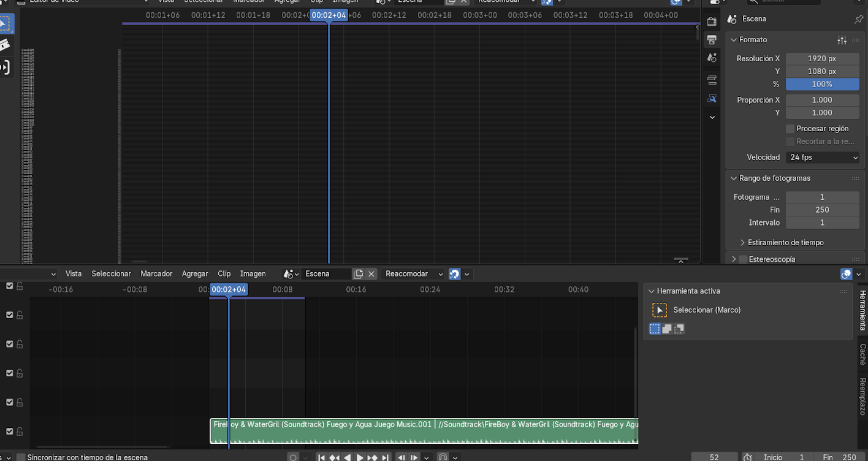This screenshot has width=868, height=461.
Task: Click the Resolución % 100% slider
Action: pos(822,84)
